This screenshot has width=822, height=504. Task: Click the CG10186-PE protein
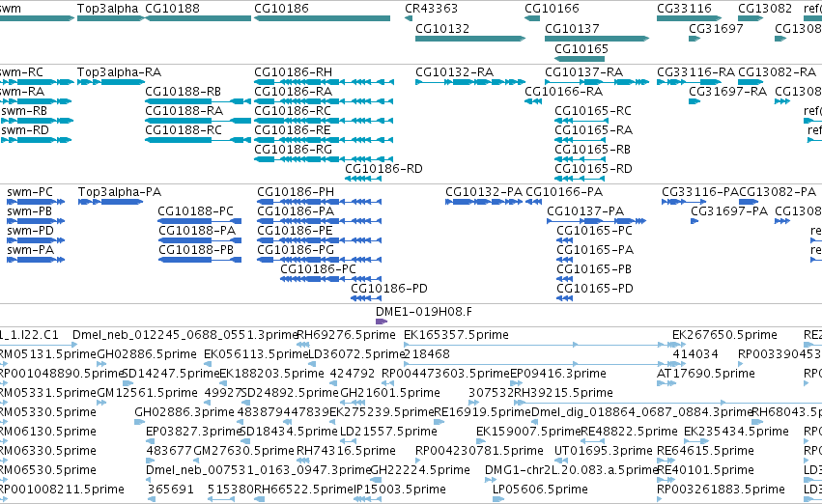(320, 240)
